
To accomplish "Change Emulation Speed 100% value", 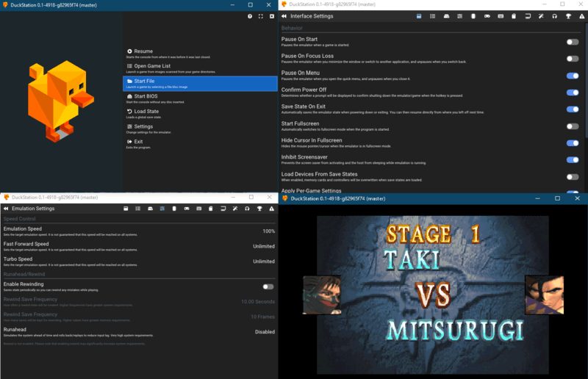I will [268, 231].
